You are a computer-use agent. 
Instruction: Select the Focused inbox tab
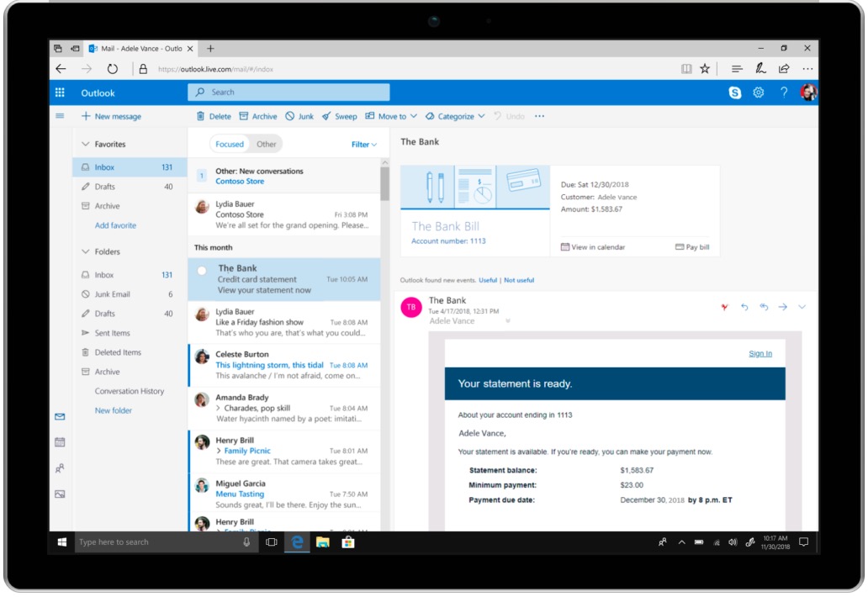click(x=230, y=145)
